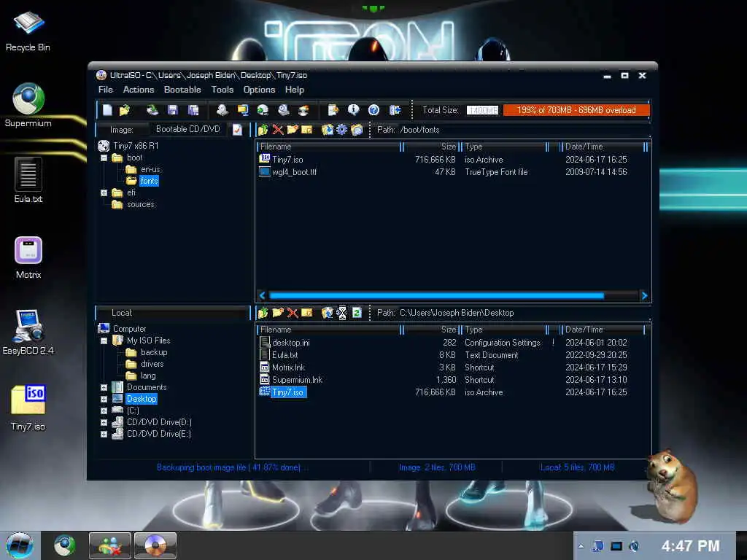Viewport: 747px width, 560px height.
Task: Click the hourglass icon in local pane toolbar
Action: click(x=342, y=313)
